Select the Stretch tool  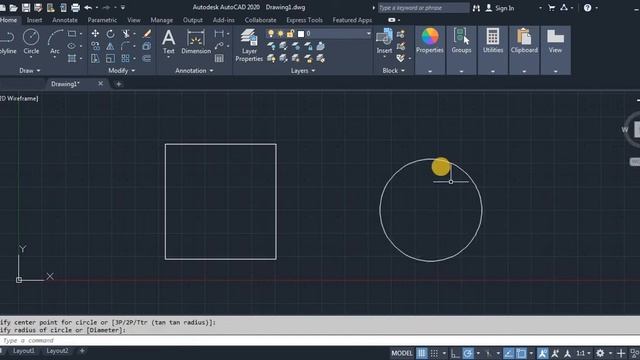[95, 58]
